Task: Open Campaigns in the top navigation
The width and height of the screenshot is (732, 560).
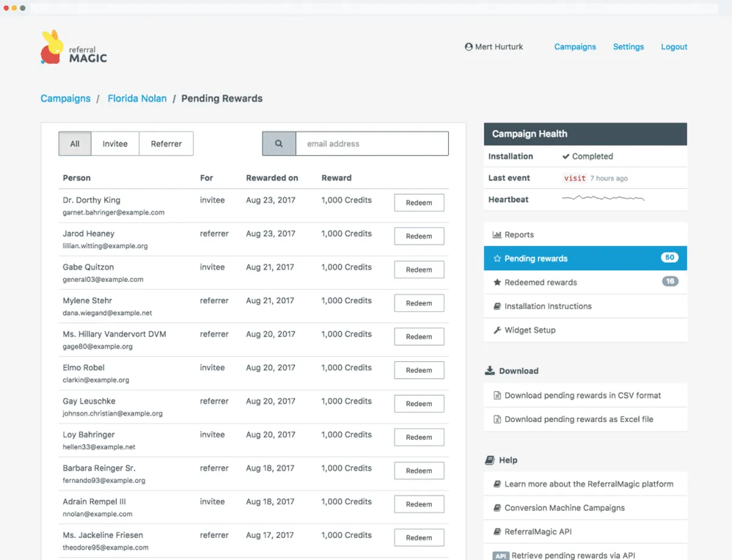Action: coord(575,46)
